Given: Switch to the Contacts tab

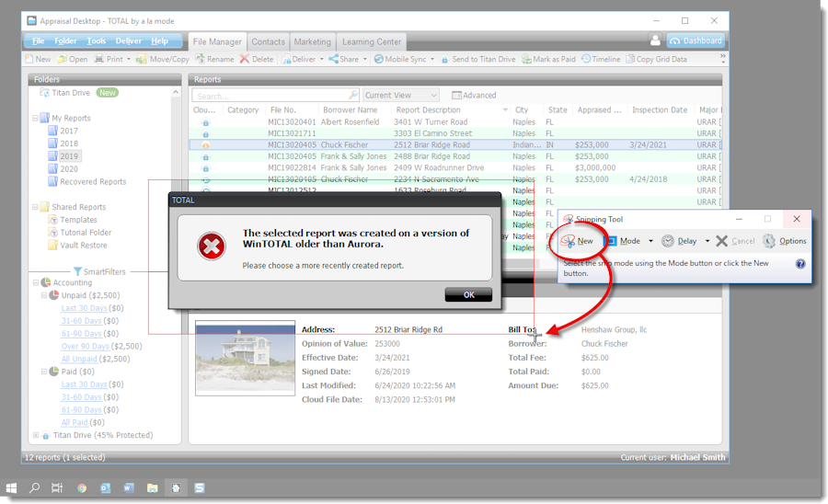Looking at the screenshot, I should click(269, 41).
